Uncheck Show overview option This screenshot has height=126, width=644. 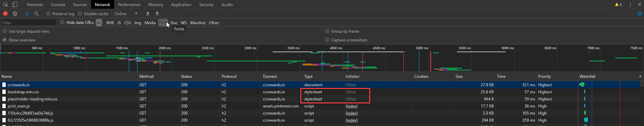pos(5,40)
